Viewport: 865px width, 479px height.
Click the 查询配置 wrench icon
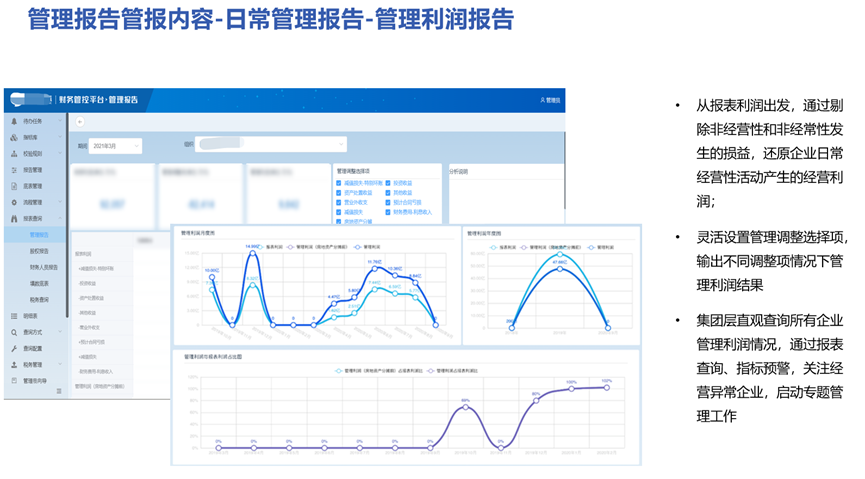click(14, 349)
